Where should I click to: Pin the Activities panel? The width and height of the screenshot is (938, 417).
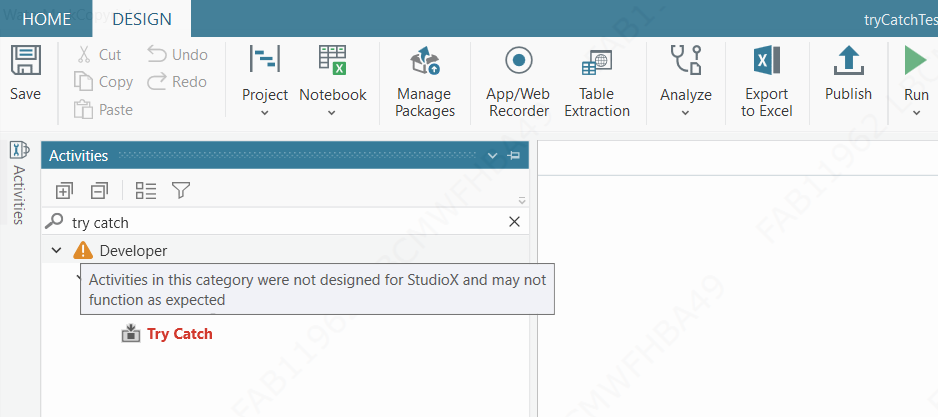point(513,156)
